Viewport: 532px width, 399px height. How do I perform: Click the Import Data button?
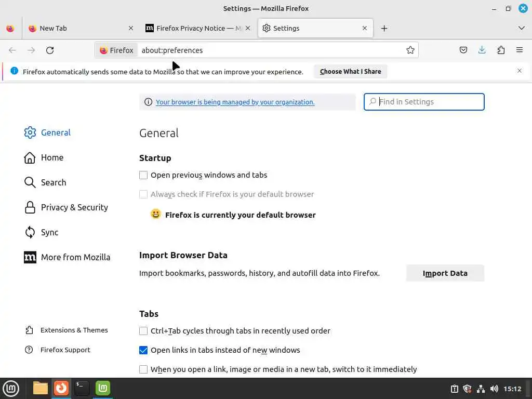445,273
